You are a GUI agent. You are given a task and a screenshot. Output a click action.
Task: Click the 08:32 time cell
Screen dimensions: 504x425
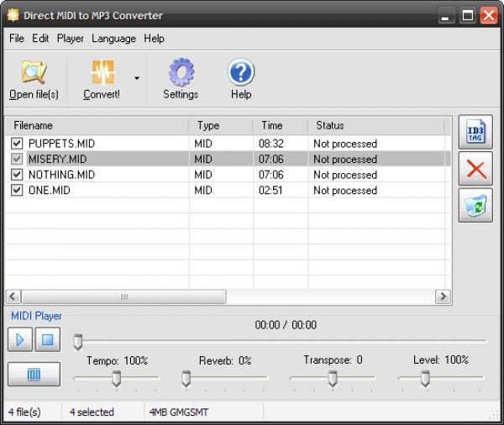[271, 144]
